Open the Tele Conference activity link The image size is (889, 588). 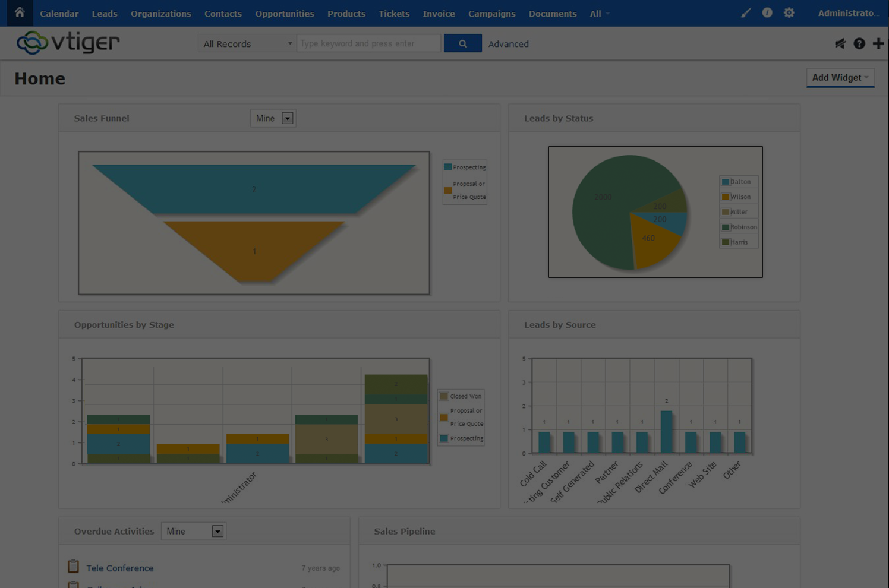coord(120,568)
